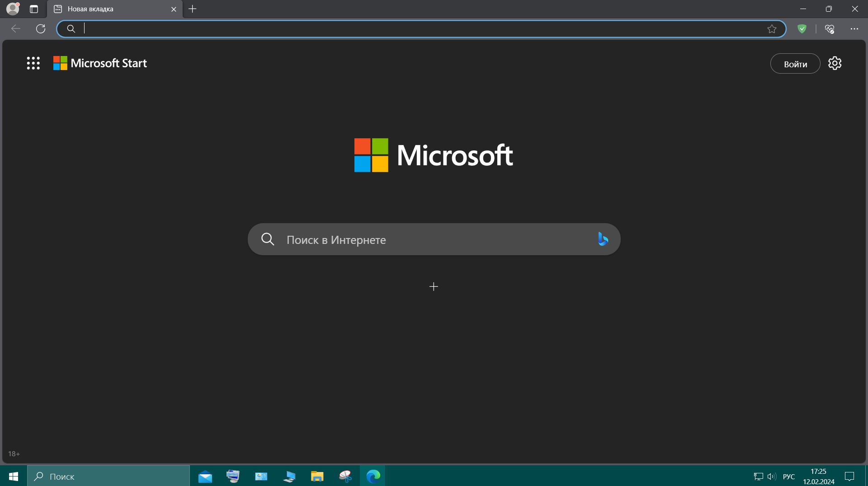Refresh the current page
This screenshot has width=868, height=486.
[x=41, y=29]
